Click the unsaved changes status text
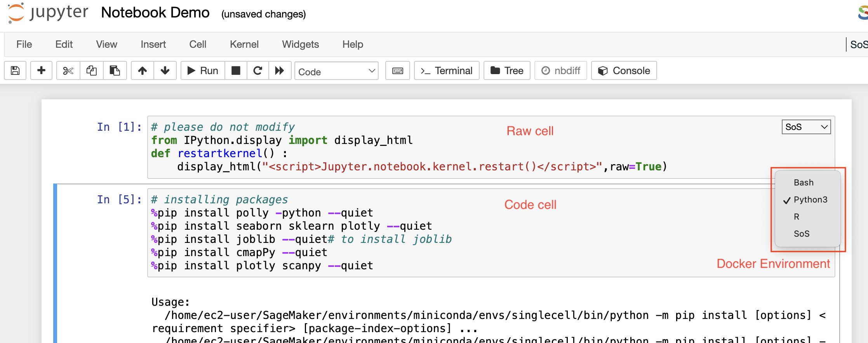 pyautogui.click(x=263, y=14)
